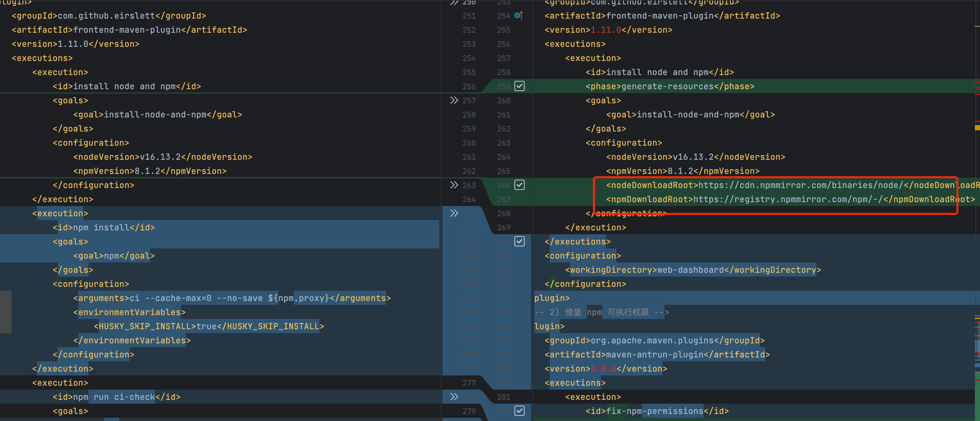Viewport: 980px width, 421px height.
Task: Toggle checkbox at fix-npm-permissions line 282
Action: pyautogui.click(x=519, y=411)
